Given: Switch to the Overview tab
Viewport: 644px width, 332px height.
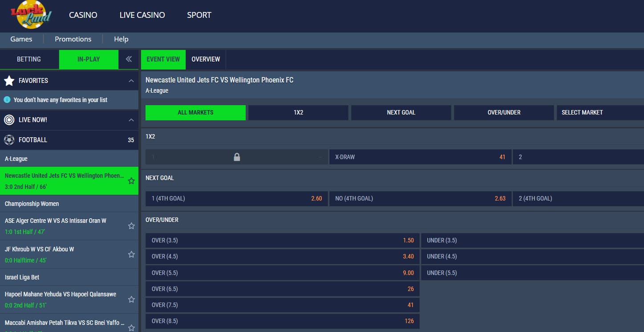Looking at the screenshot, I should point(206,59).
